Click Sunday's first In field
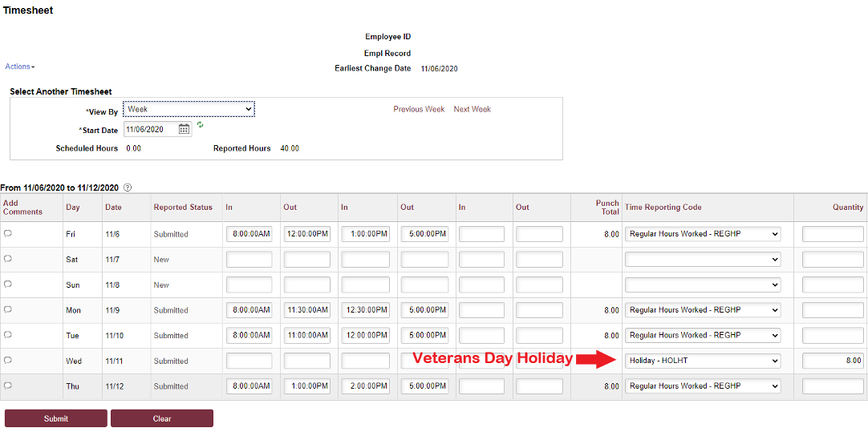This screenshot has height=436, width=868. tap(249, 285)
